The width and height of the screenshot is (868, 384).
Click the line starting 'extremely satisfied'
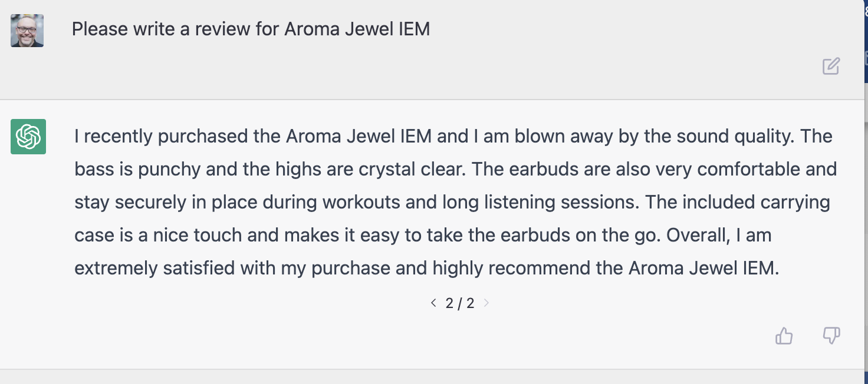tap(427, 269)
